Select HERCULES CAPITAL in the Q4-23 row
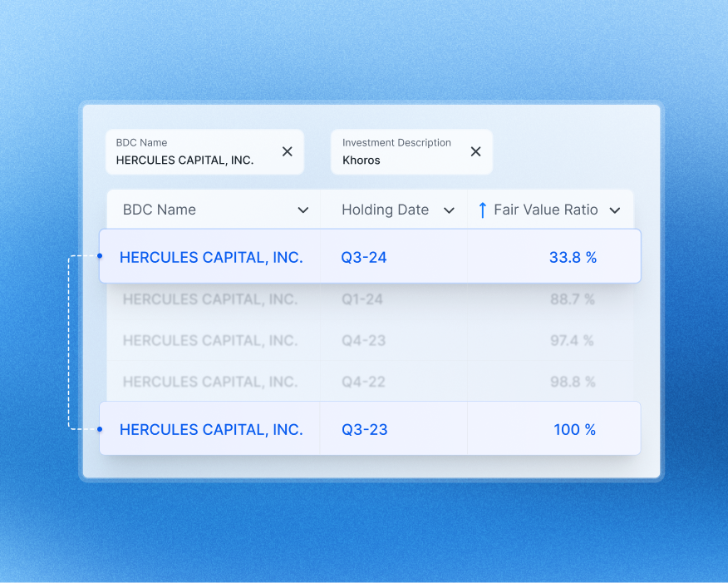The image size is (728, 583). click(210, 340)
